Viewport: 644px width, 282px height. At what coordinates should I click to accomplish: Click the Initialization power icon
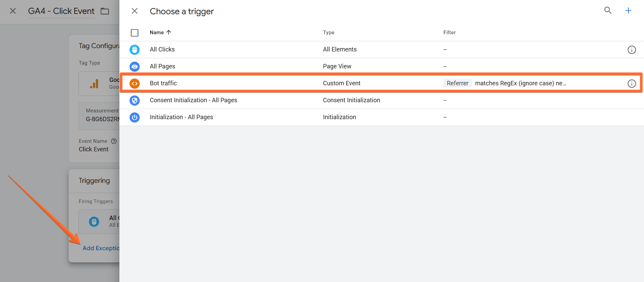(x=135, y=117)
